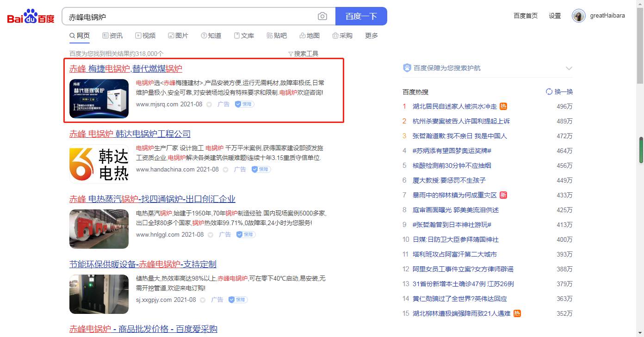Open 设置 menu
This screenshot has height=337, width=644.
pyautogui.click(x=555, y=16)
